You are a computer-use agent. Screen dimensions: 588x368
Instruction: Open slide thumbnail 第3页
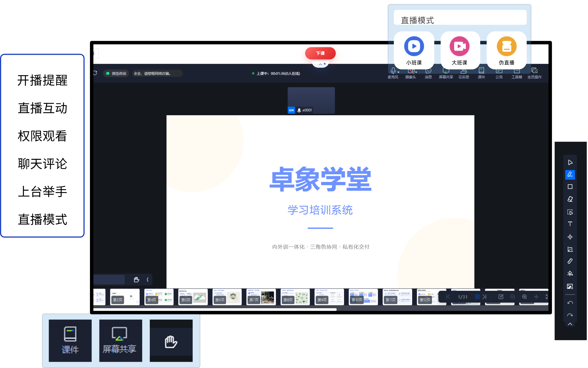click(x=125, y=297)
